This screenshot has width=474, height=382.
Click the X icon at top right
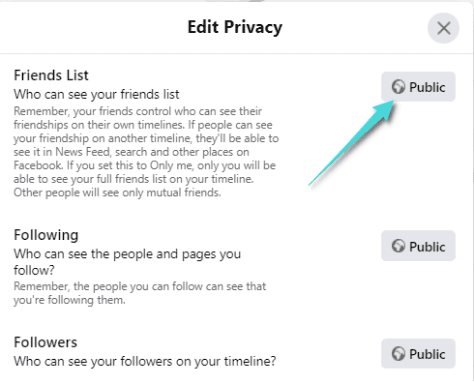(x=444, y=28)
